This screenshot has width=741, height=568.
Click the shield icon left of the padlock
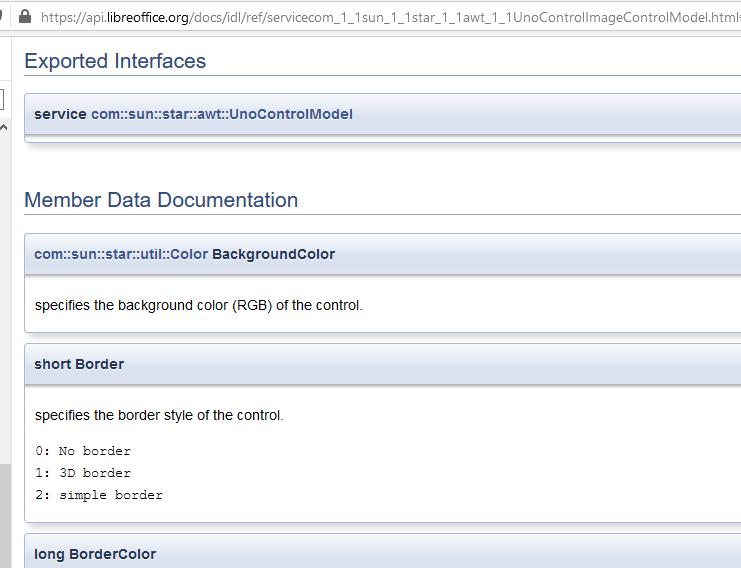point(3,17)
